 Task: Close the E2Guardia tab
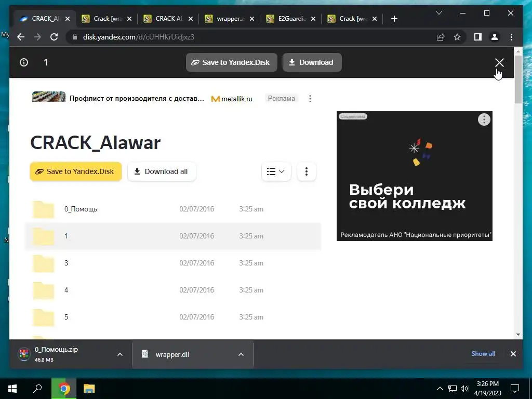click(x=313, y=19)
